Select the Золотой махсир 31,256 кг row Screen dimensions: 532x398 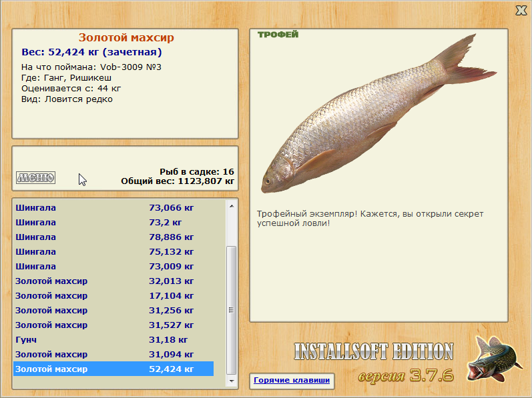point(113,310)
